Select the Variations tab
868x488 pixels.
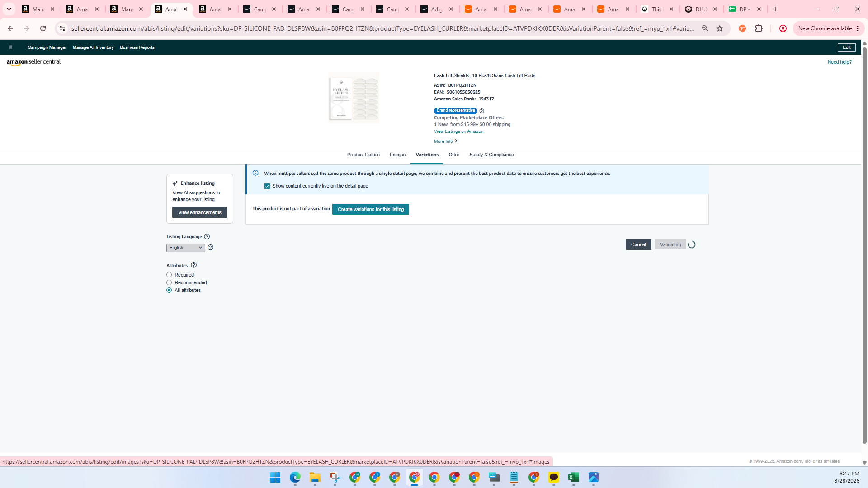(x=427, y=155)
